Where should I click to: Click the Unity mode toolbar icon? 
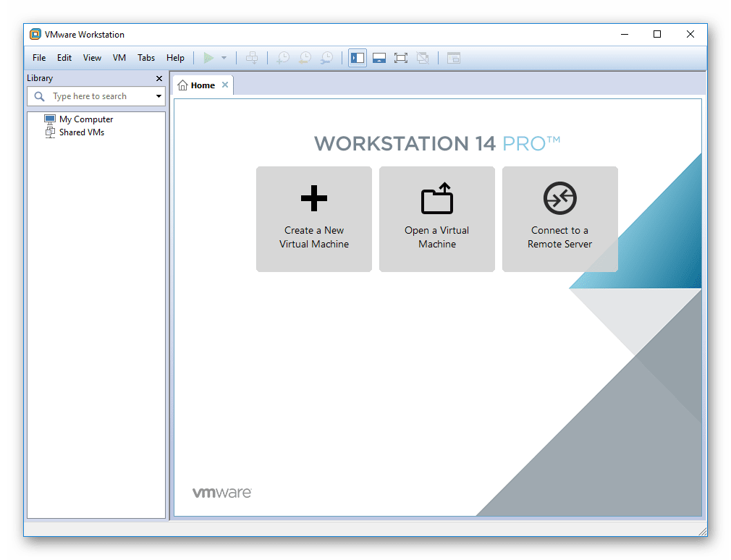(423, 58)
